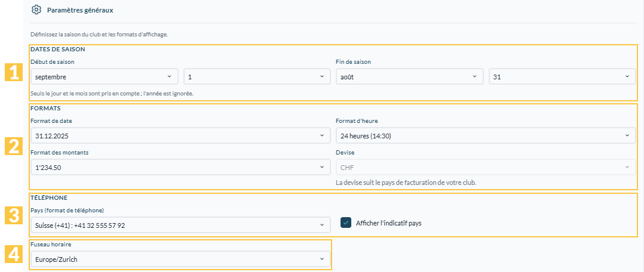This screenshot has width=644, height=272.
Task: Open the Début de saison day dropdown showing 1
Action: click(257, 77)
